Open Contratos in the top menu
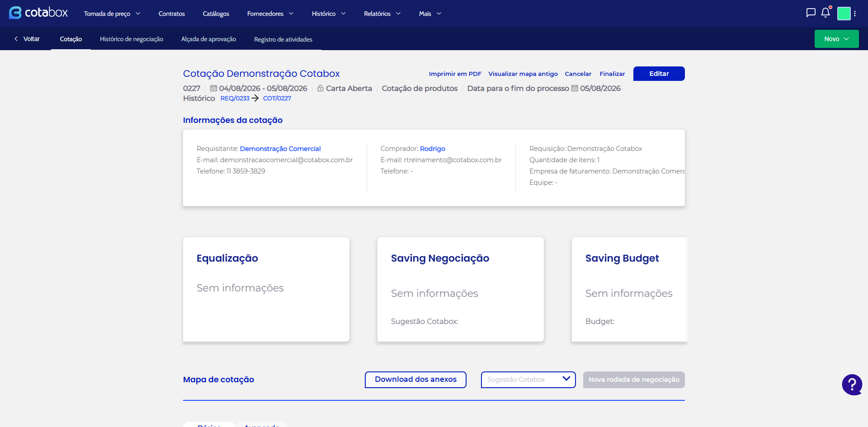 172,14
